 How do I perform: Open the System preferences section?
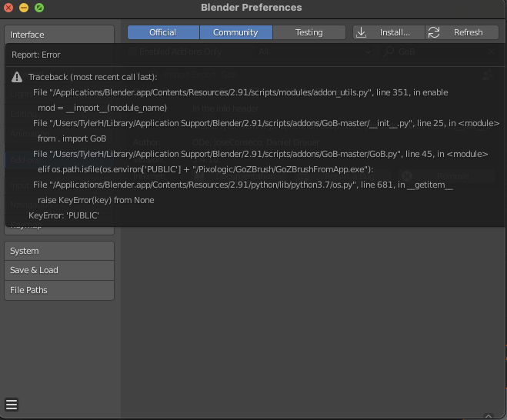pyautogui.click(x=59, y=251)
